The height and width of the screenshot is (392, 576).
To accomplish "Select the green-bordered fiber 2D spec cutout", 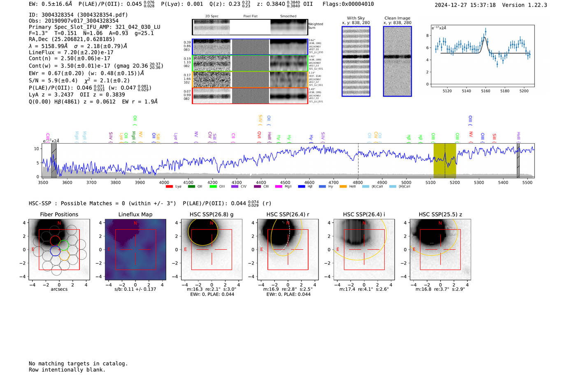I will (250, 63).
